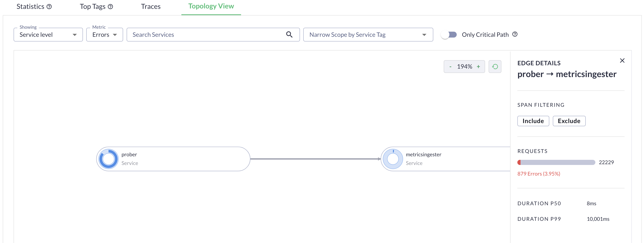Open Narrow Scope by Service Tag dropdown
Image resolution: width=644 pixels, height=243 pixels.
368,35
